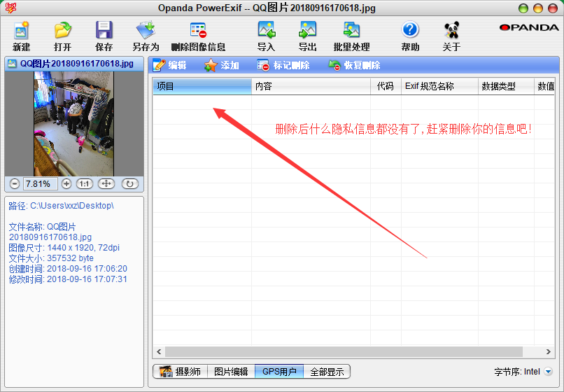Click the photo preview thumbnail

pyautogui.click(x=73, y=124)
